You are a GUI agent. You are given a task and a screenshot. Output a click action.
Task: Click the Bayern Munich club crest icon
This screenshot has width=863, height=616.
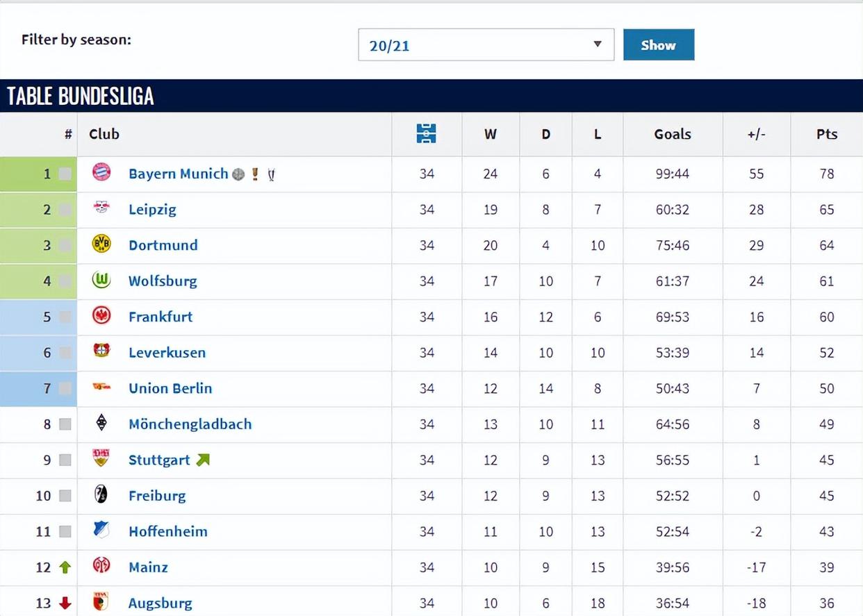(101, 173)
